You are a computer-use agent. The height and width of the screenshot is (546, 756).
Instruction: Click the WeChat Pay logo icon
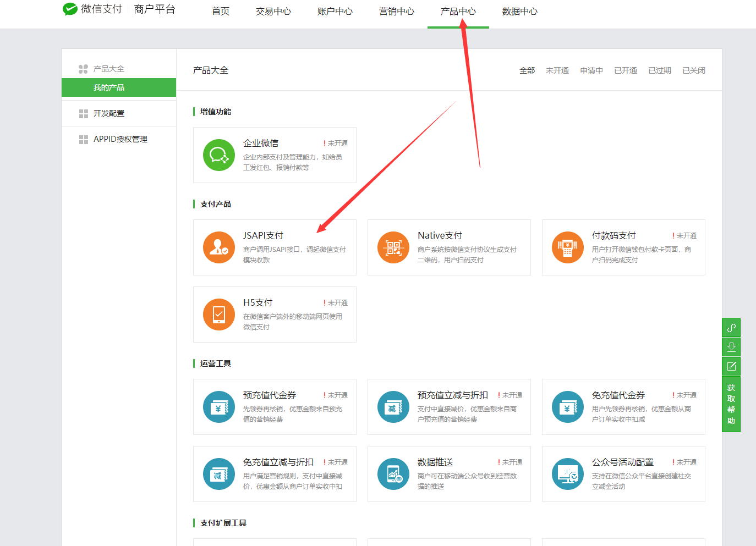coord(70,9)
